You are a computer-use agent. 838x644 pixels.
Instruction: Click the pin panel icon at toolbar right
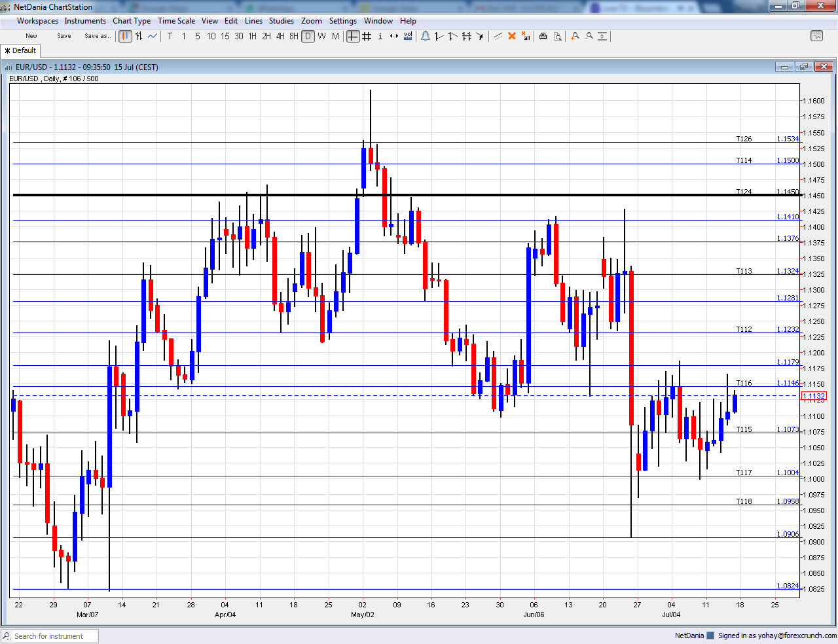coord(816,36)
